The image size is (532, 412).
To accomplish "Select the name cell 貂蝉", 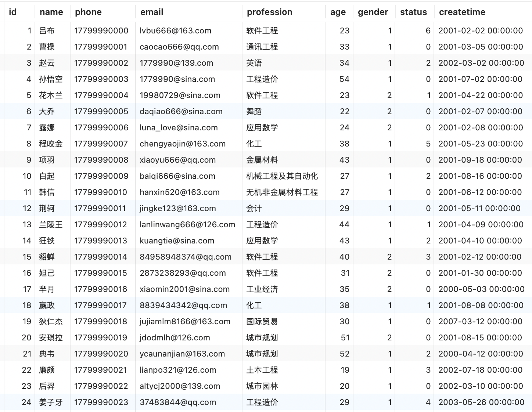I will [x=47, y=257].
